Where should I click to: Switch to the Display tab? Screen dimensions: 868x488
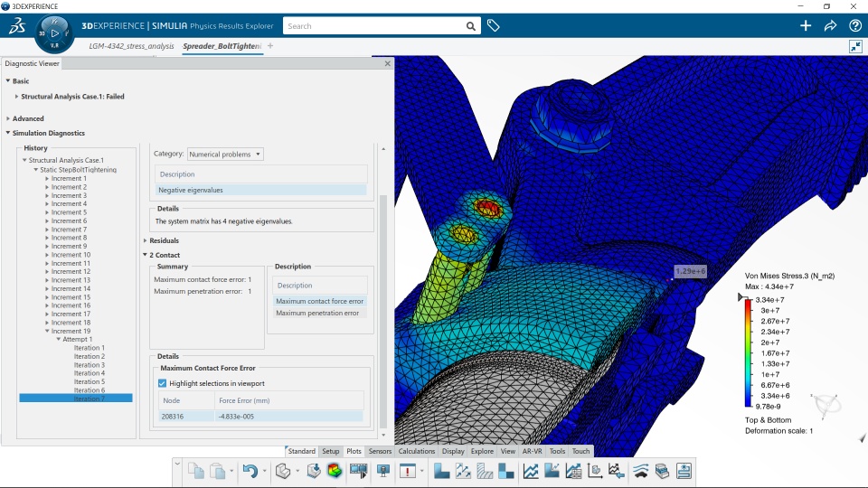click(x=453, y=451)
